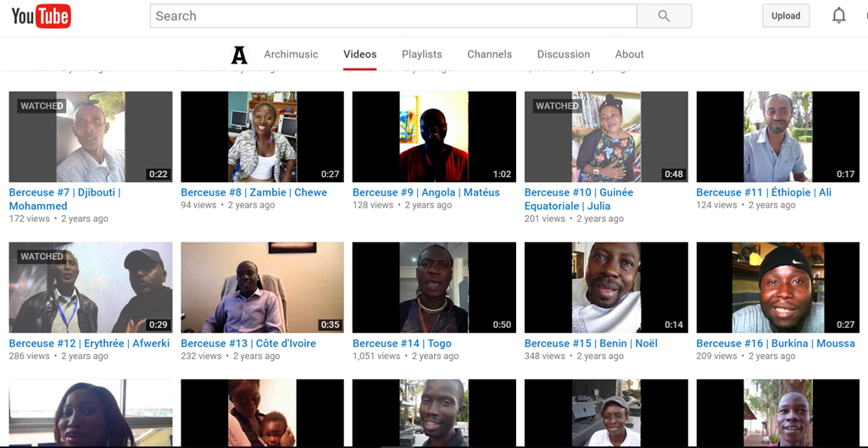Click the 0:48 duration badge

(674, 174)
